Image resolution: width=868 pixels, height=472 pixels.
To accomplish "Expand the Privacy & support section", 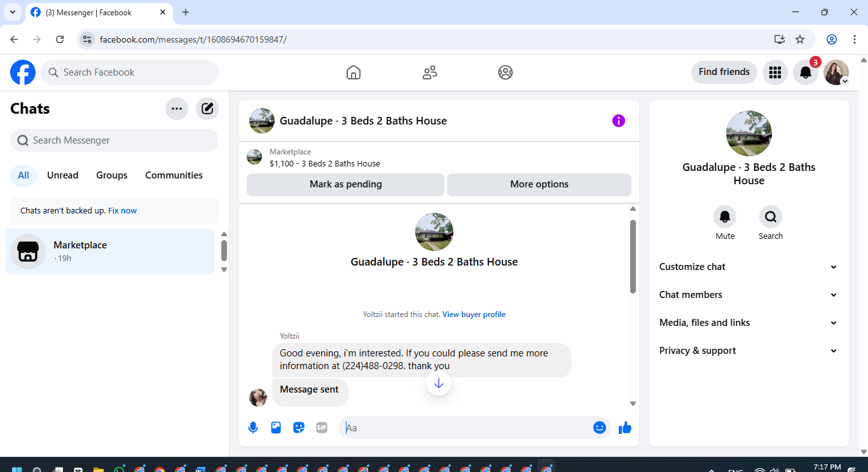I will click(748, 351).
